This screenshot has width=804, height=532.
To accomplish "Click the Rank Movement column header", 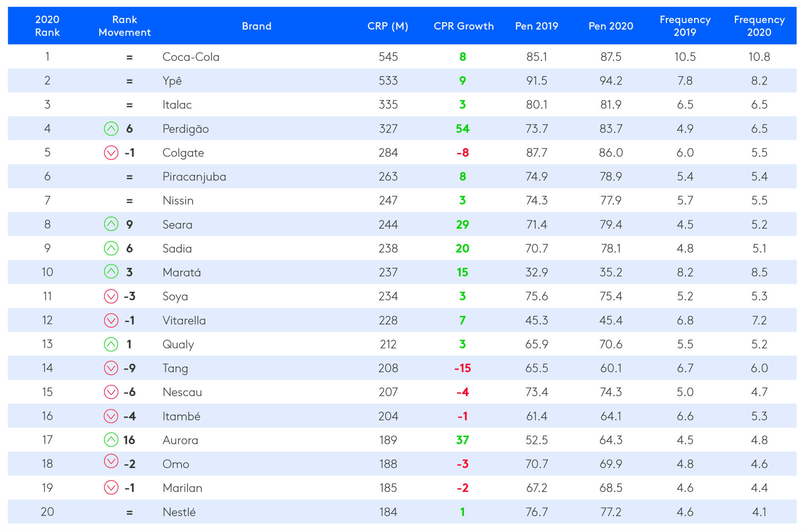I will tap(125, 26).
